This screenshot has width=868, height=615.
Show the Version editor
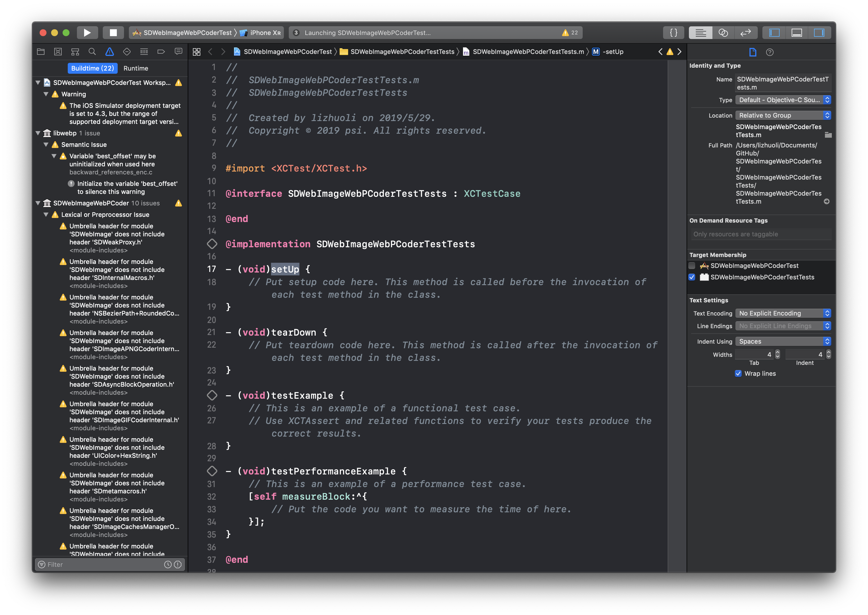[745, 33]
